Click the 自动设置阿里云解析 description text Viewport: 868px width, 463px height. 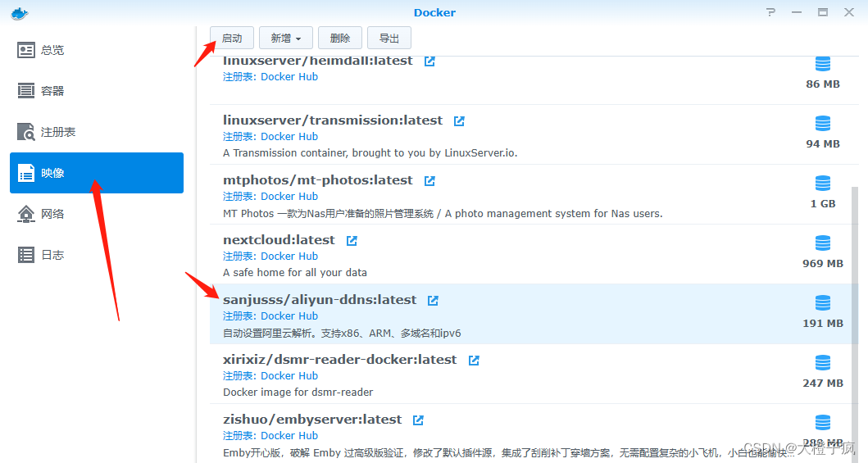tap(342, 333)
